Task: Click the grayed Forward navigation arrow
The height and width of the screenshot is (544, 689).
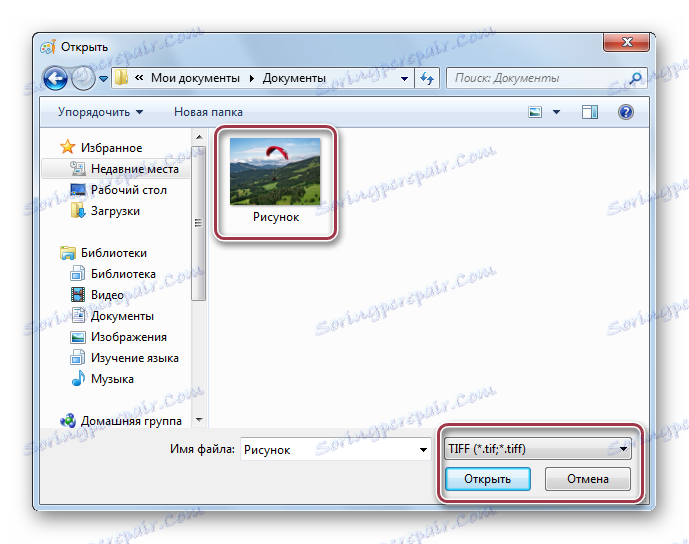Action: (83, 79)
